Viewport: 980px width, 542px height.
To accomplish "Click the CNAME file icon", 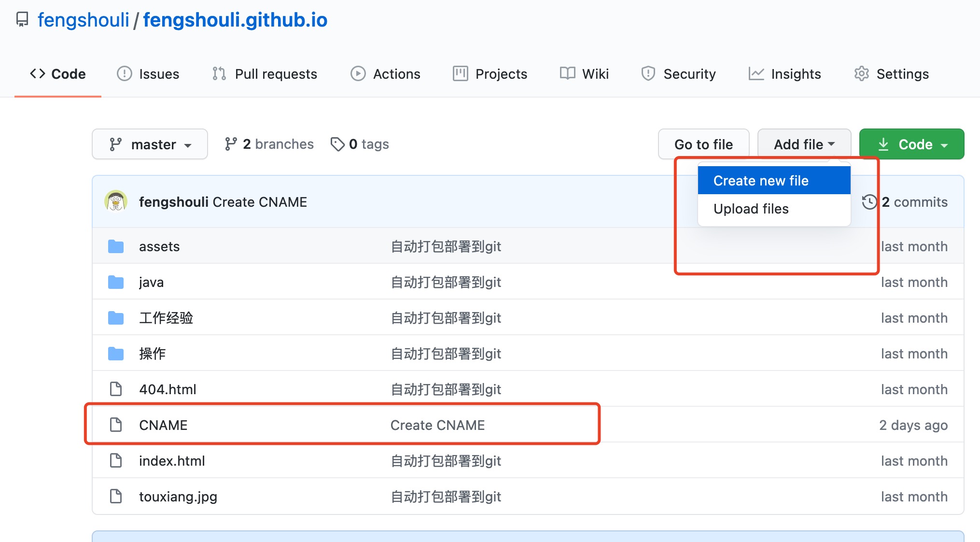I will [116, 425].
